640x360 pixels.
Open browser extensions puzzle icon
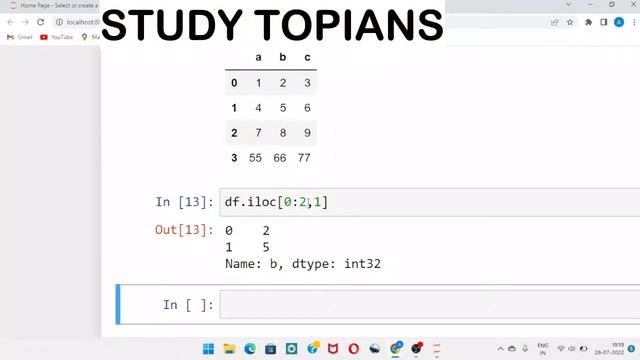click(588, 22)
